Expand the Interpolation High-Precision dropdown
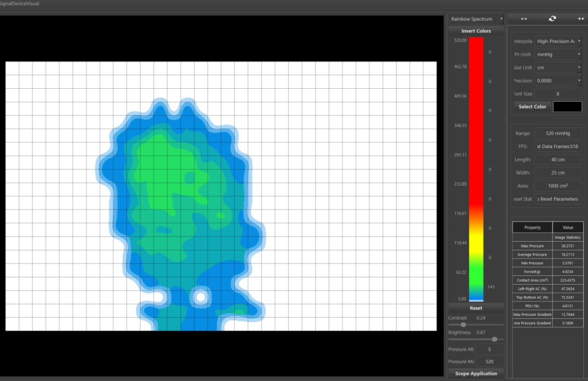 pos(558,41)
